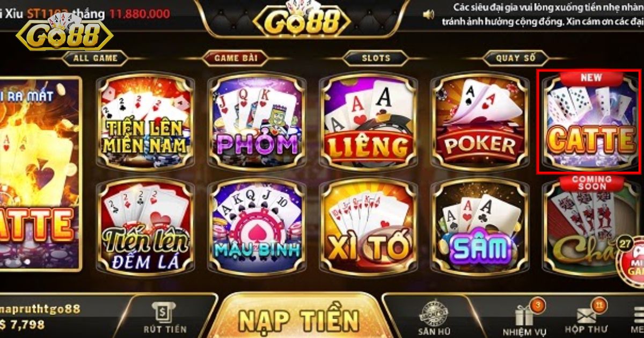Switch to the All Game tab
The width and height of the screenshot is (644, 338).
95,58
